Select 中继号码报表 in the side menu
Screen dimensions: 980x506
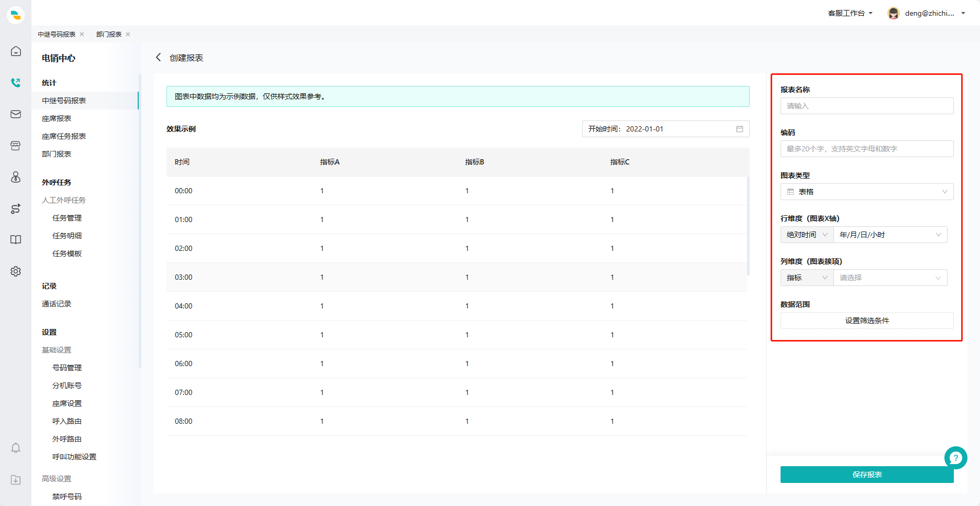point(85,101)
